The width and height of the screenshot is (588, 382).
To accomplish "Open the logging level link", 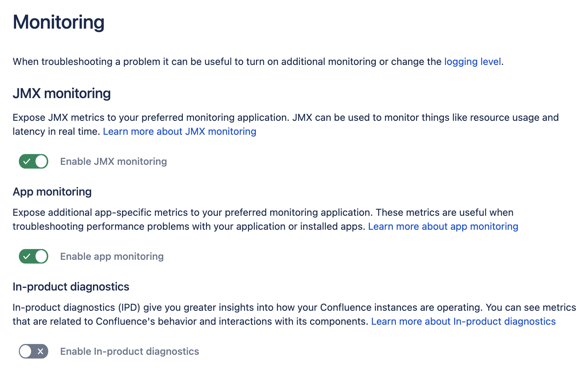I will (x=472, y=61).
